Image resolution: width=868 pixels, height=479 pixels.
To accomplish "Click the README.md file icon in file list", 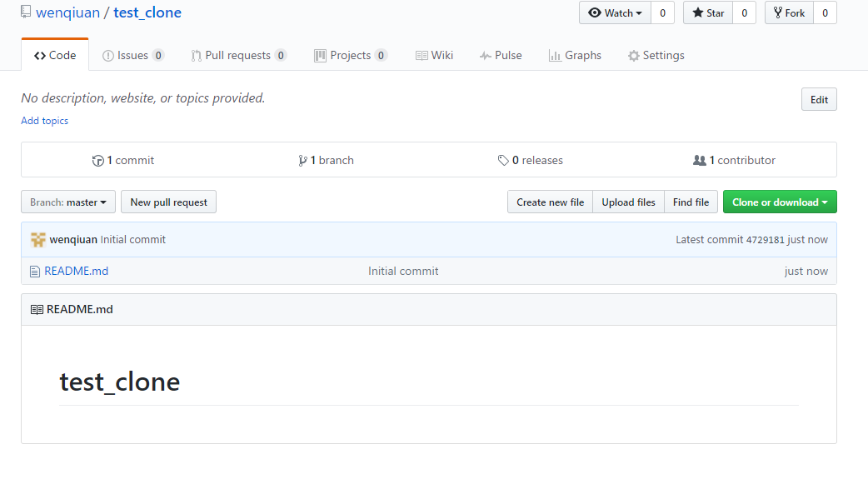I will (x=34, y=272).
